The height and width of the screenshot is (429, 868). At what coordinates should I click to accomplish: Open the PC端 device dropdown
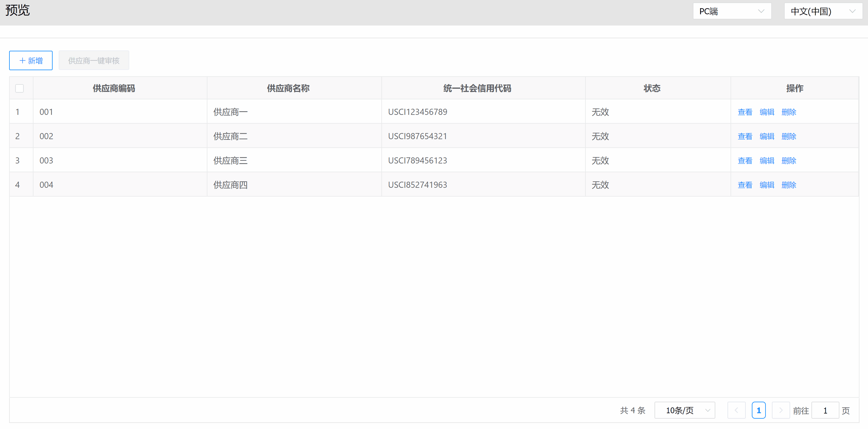(731, 12)
